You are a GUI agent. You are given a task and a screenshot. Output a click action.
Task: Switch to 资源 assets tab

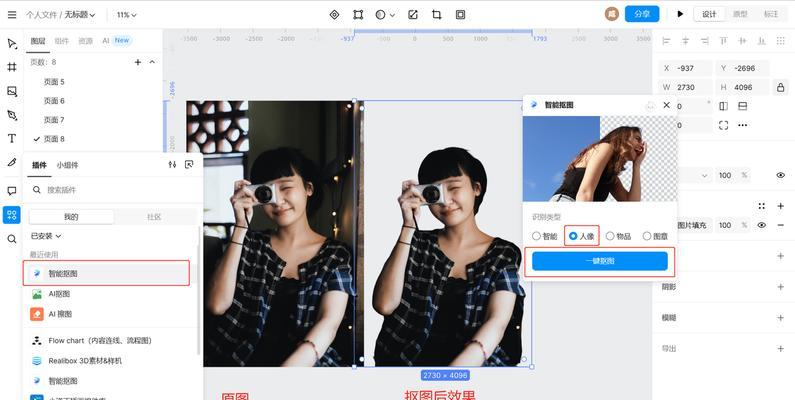[x=85, y=41]
